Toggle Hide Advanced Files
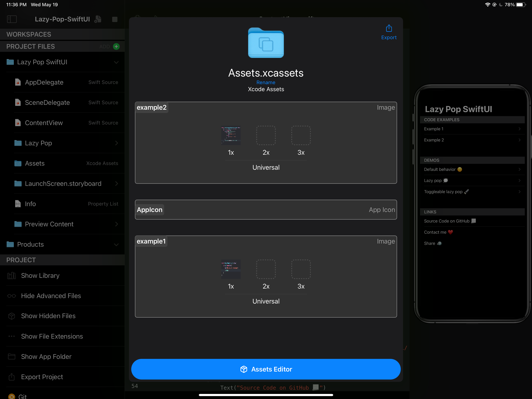Screen dimensions: 532x399 (51, 296)
